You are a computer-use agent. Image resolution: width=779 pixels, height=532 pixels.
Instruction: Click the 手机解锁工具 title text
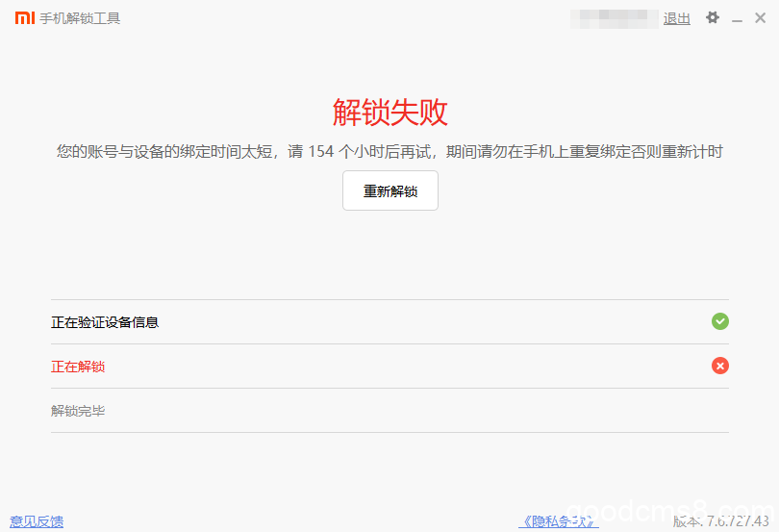click(x=80, y=18)
